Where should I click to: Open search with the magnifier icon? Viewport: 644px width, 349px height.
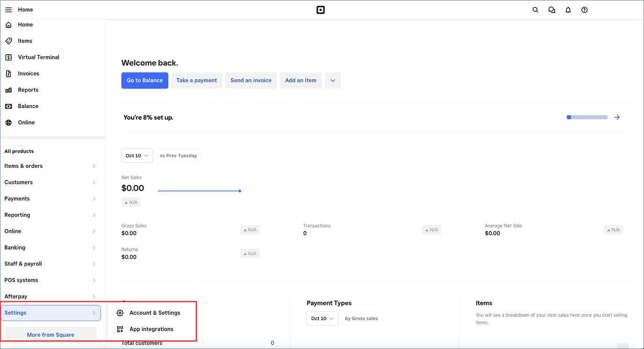tap(535, 10)
